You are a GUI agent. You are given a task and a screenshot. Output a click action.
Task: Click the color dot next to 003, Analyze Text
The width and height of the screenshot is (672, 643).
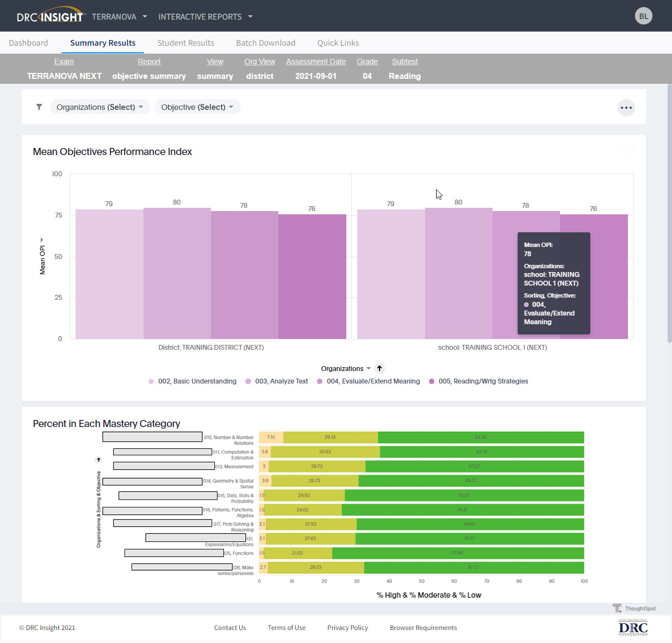point(248,381)
